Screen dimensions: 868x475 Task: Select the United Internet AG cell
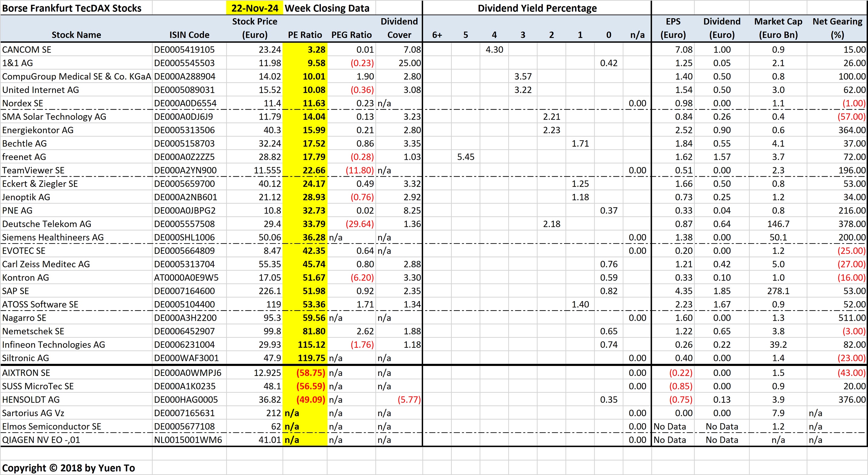(41, 90)
